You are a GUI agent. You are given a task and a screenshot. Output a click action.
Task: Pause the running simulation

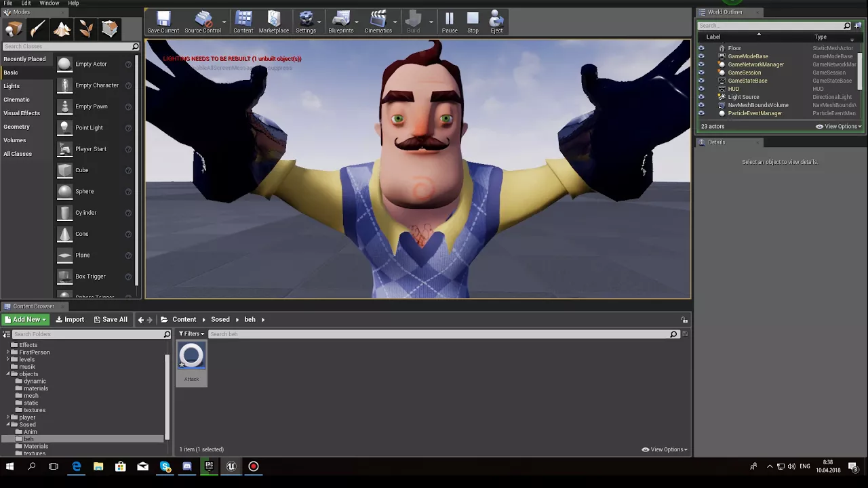pyautogui.click(x=450, y=22)
